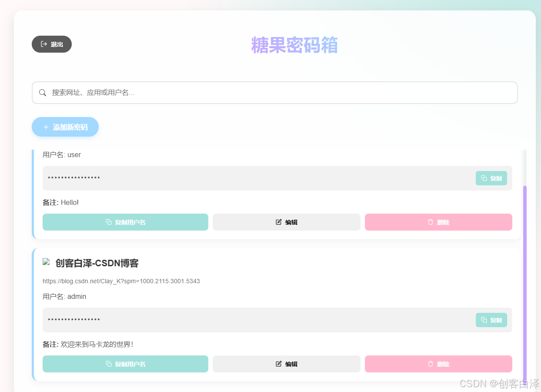Image resolution: width=541 pixels, height=392 pixels.
Task: Click the copy icon inside the user password field
Action: click(x=484, y=178)
